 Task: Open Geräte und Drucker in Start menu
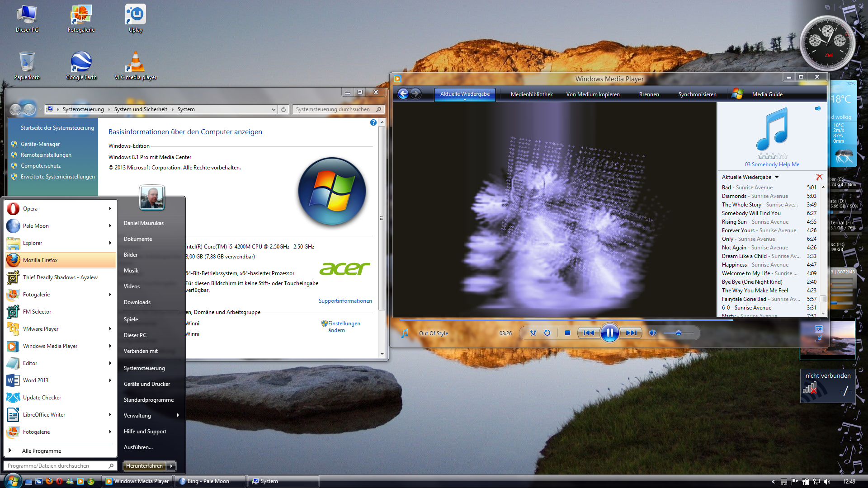(x=147, y=384)
